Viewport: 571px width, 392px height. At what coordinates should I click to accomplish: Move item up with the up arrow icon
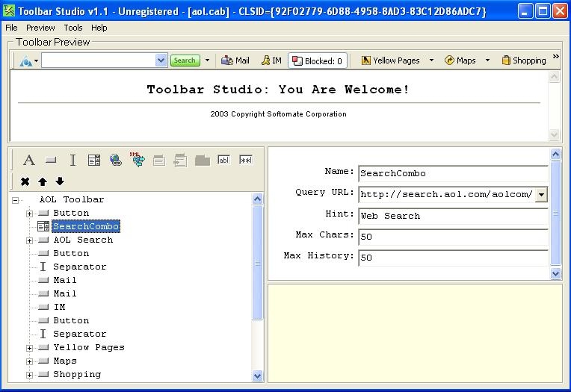pyautogui.click(x=43, y=181)
